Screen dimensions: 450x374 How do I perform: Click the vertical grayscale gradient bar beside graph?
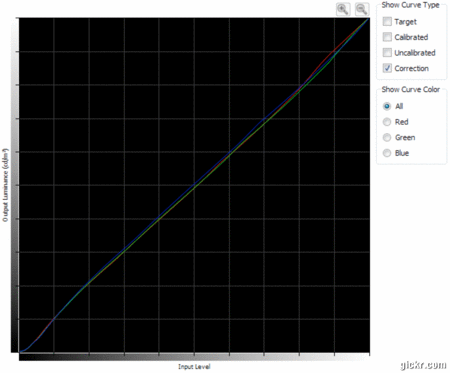tap(15, 185)
